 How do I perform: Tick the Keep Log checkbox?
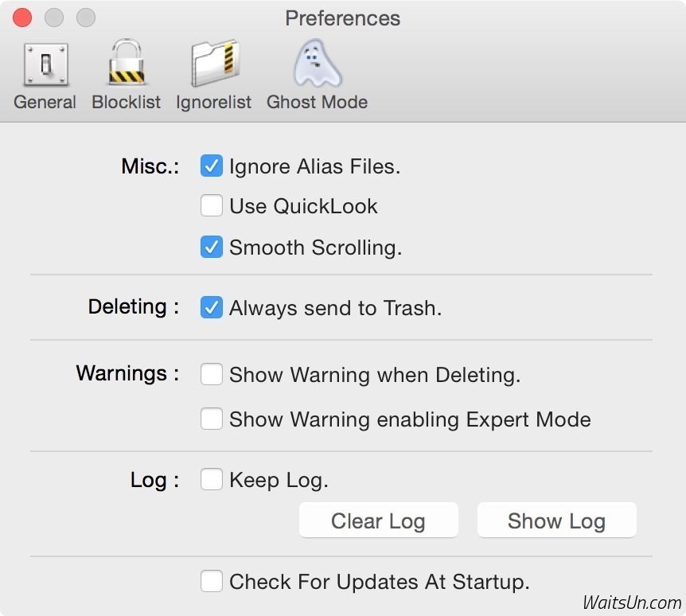click(x=211, y=480)
